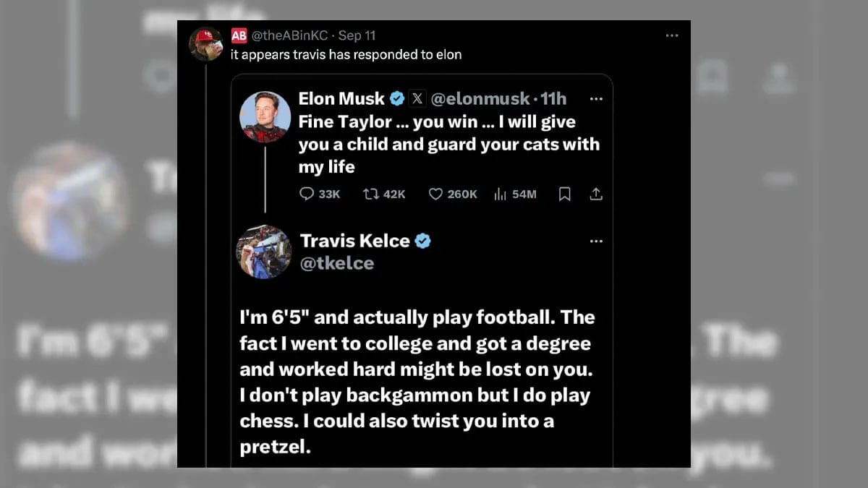Bookmark Elon Musk's tweet

coord(565,194)
